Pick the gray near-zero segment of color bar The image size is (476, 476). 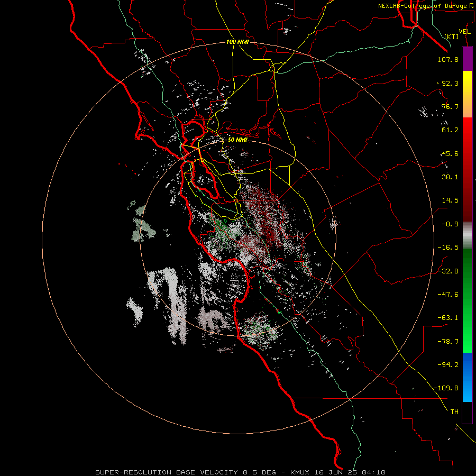pyautogui.click(x=467, y=235)
